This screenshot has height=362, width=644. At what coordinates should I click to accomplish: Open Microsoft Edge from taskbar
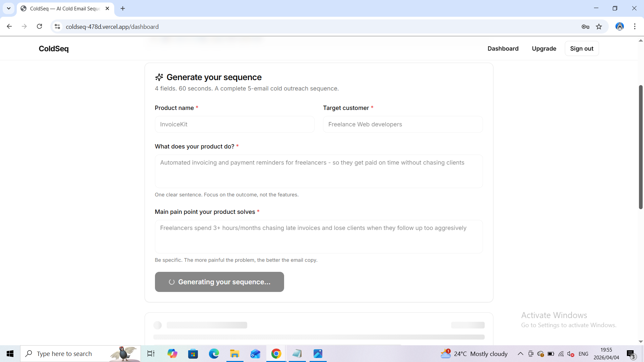coord(214,354)
